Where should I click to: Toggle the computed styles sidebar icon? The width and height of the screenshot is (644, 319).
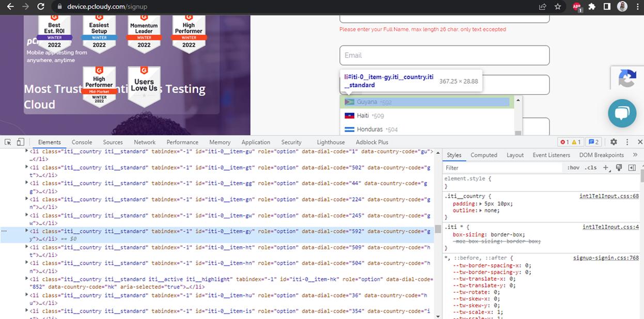pos(632,168)
